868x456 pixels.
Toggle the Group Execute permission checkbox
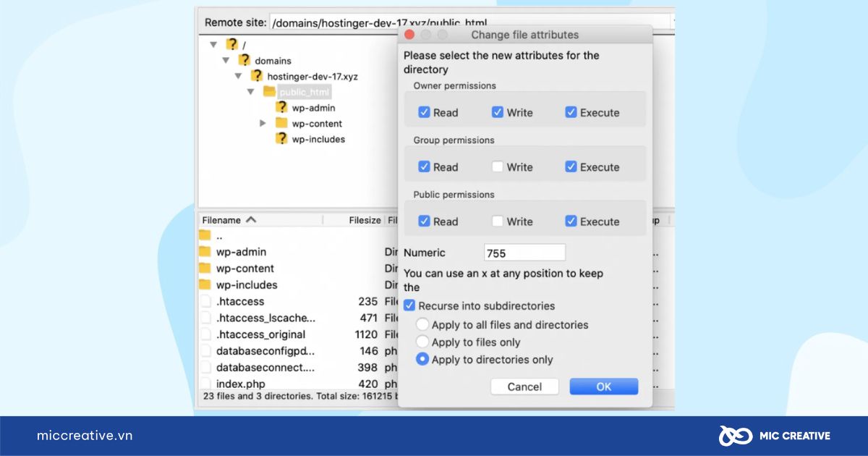tap(571, 166)
